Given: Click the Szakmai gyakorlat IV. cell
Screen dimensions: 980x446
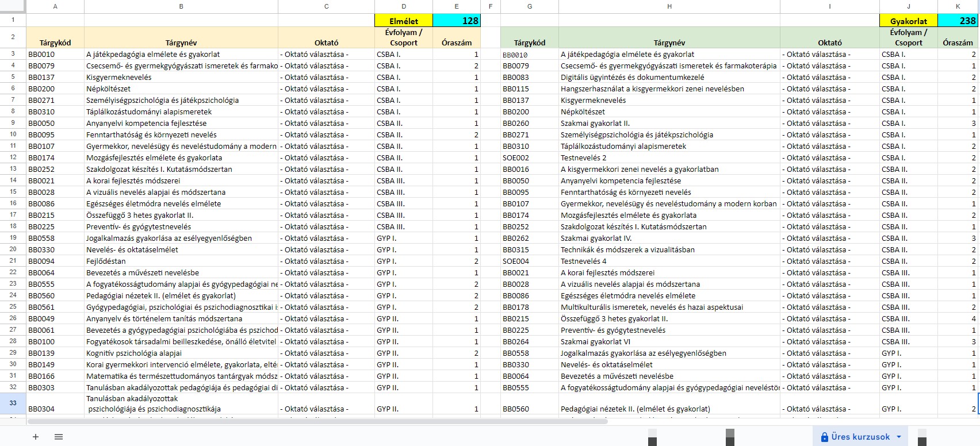Looking at the screenshot, I should (669, 238).
